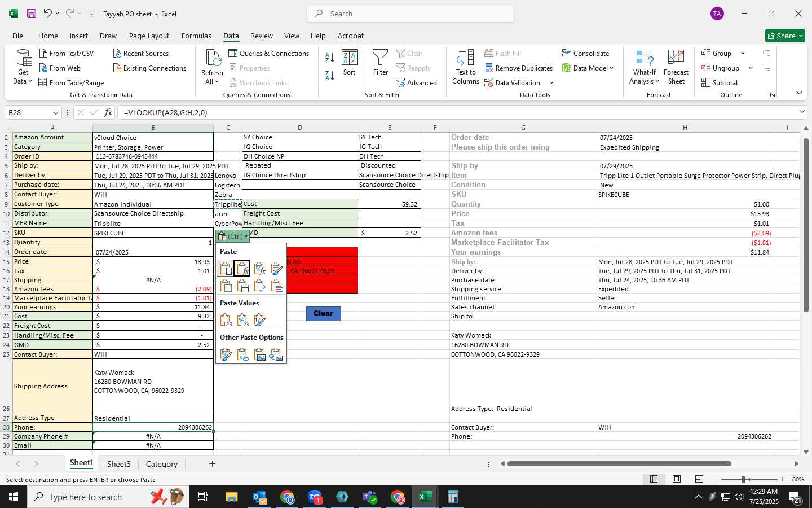Click the Save icon in title bar

(x=32, y=14)
